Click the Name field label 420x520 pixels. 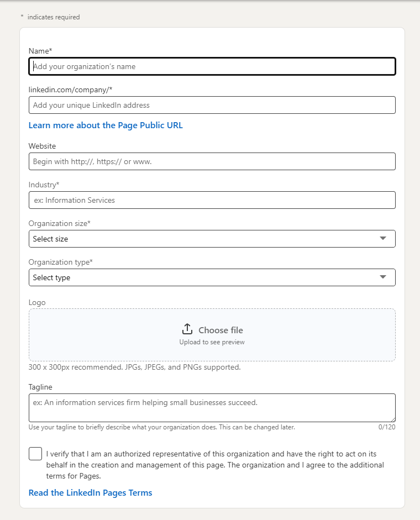click(x=40, y=51)
